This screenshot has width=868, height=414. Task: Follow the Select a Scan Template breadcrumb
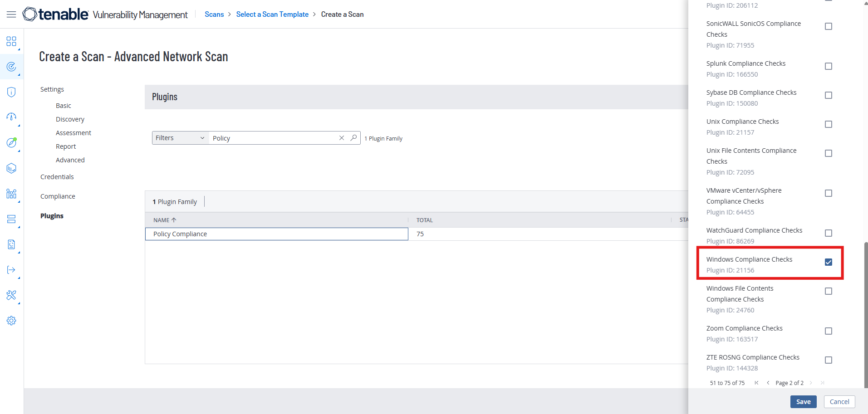click(272, 15)
